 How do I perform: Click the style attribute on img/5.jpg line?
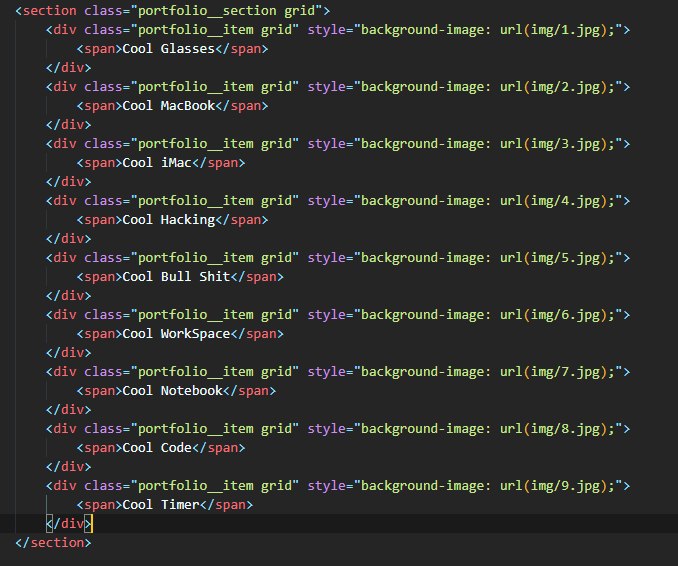click(326, 258)
